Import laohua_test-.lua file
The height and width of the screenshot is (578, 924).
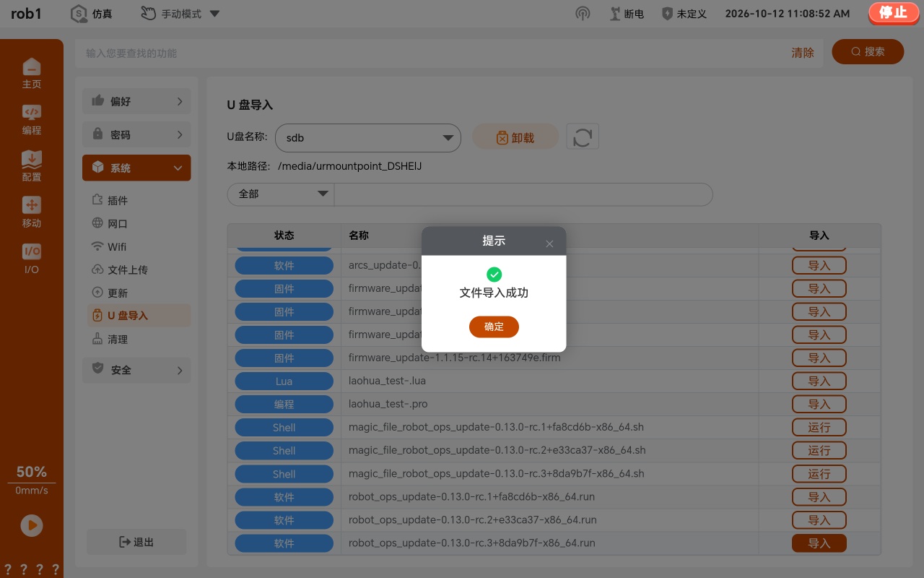click(x=819, y=381)
